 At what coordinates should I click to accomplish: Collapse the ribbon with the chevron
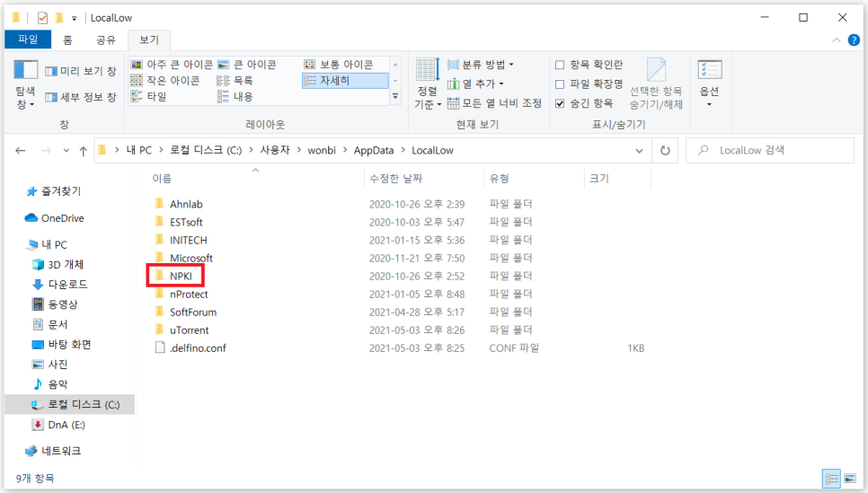coord(837,40)
